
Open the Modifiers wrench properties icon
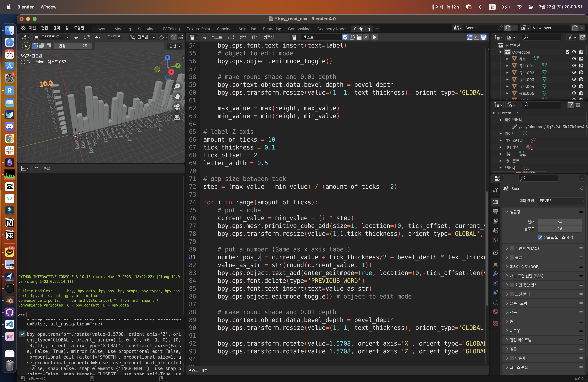495,274
